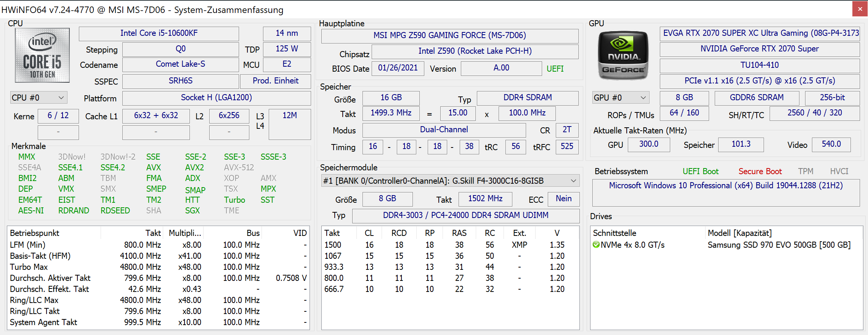Image resolution: width=868 pixels, height=335 pixels.
Task: Click the Betriebspunkt column header
Action: [x=54, y=233]
